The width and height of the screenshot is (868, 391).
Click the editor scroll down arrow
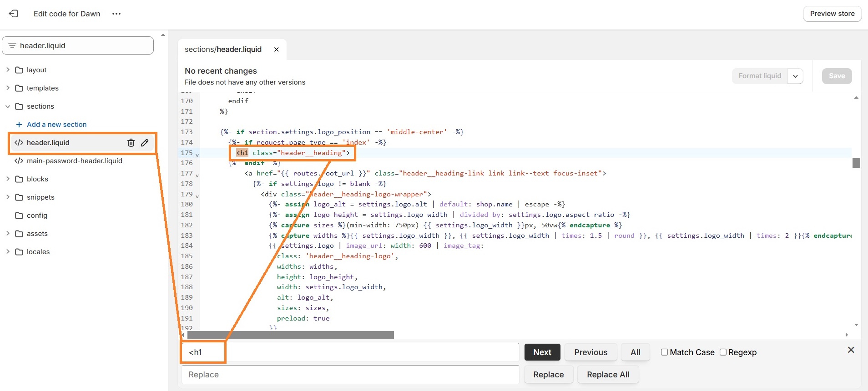point(856,325)
